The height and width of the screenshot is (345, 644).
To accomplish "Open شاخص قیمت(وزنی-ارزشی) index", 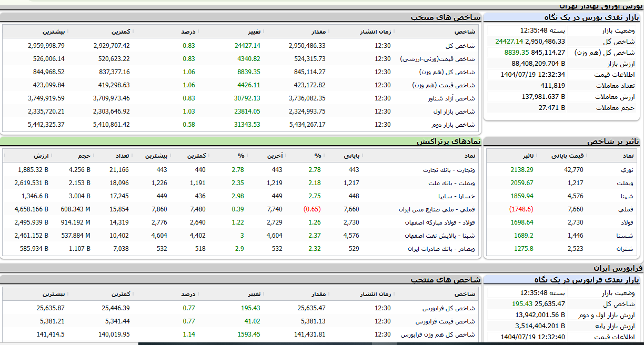I will tap(438, 59).
